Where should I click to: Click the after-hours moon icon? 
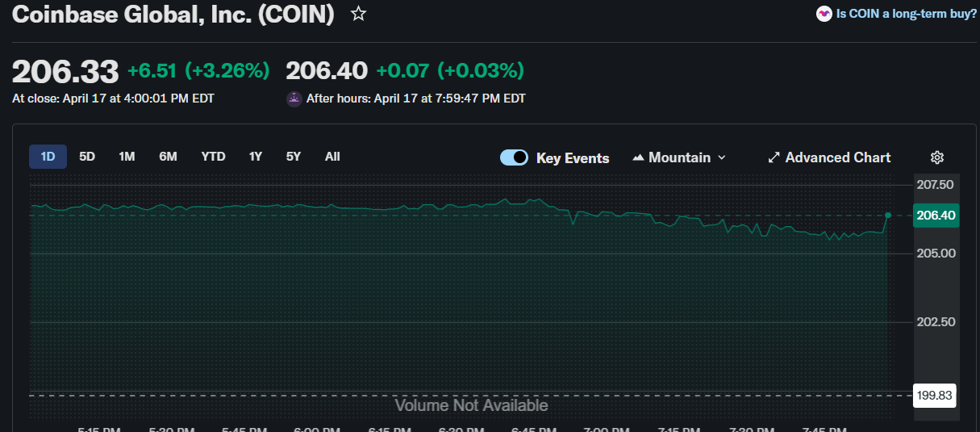(x=294, y=99)
